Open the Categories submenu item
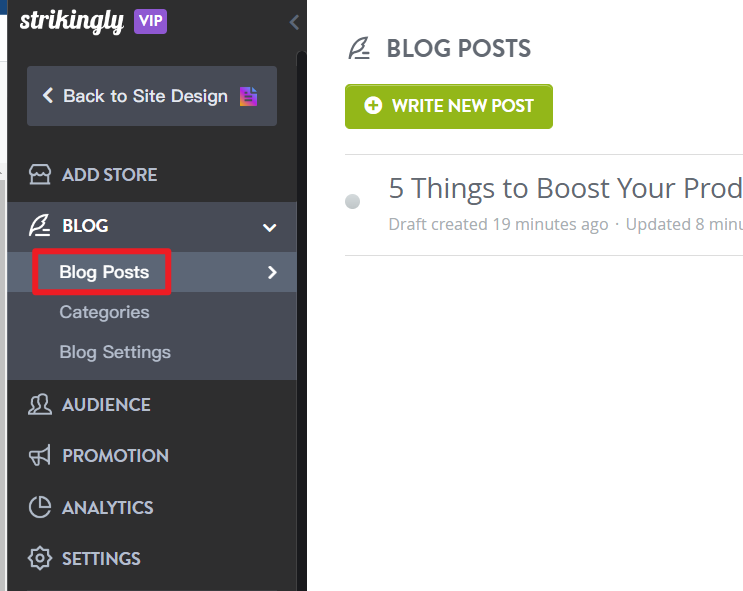The width and height of the screenshot is (743, 591). tap(104, 312)
